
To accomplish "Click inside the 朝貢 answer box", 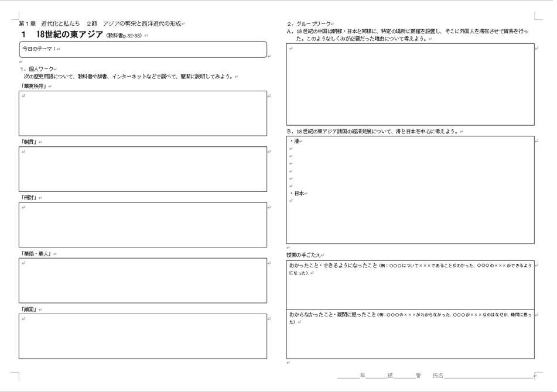I will (x=143, y=169).
